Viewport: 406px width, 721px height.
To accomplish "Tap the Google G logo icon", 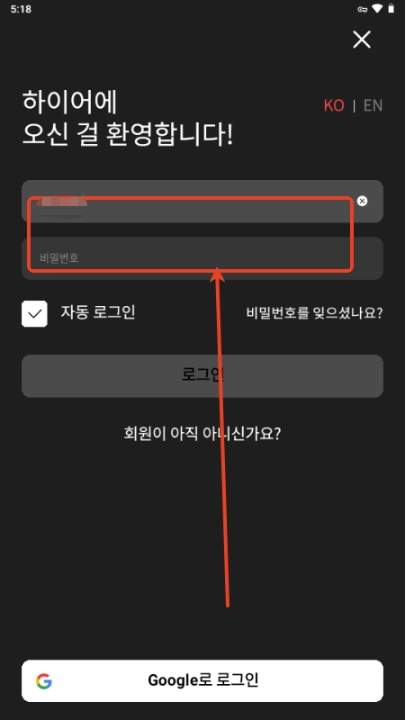I will 44,681.
